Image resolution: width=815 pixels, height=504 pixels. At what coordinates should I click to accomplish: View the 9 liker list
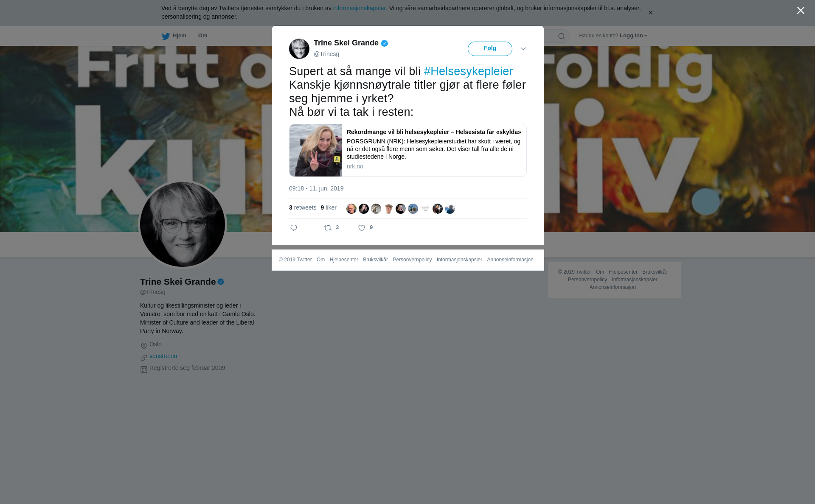coord(329,207)
